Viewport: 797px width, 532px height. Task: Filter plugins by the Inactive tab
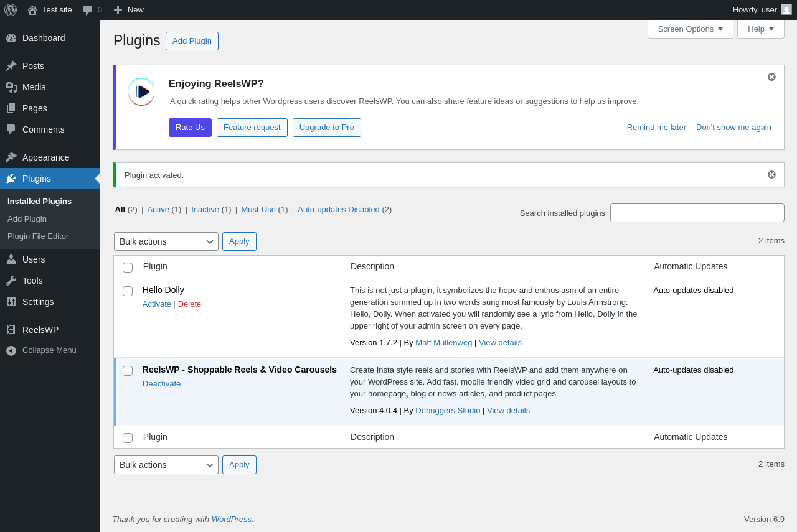[205, 210]
